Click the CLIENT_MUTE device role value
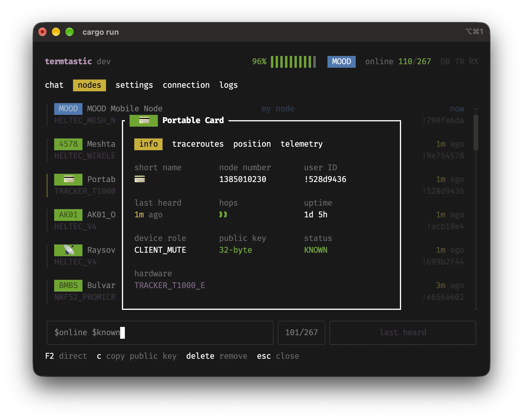 point(160,250)
